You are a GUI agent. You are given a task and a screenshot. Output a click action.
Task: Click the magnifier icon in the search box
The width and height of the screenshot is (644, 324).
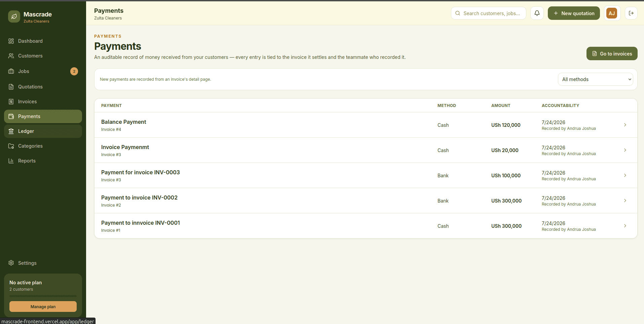click(x=458, y=13)
